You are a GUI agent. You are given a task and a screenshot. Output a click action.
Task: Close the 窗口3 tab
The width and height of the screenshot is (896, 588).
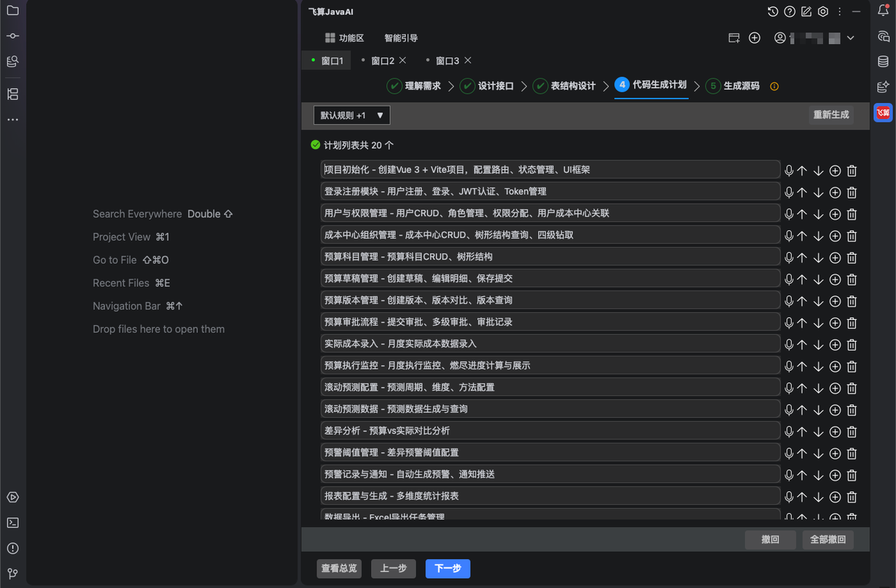[x=468, y=60]
